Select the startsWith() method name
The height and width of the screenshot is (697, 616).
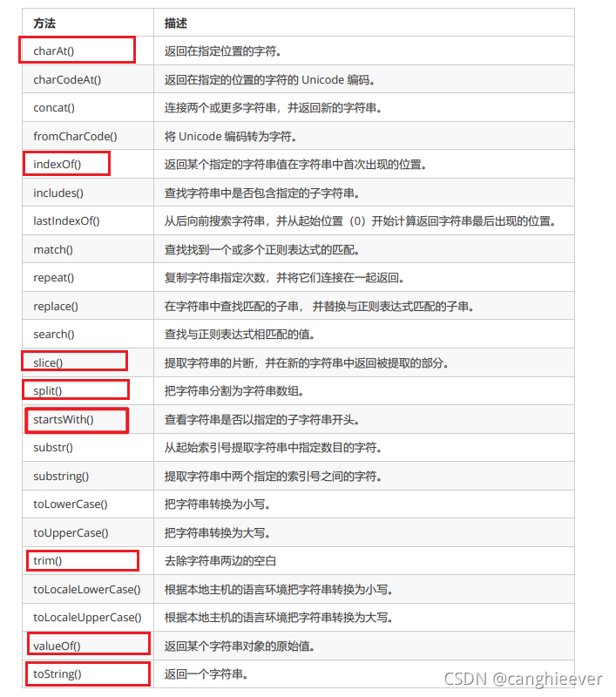point(64,419)
